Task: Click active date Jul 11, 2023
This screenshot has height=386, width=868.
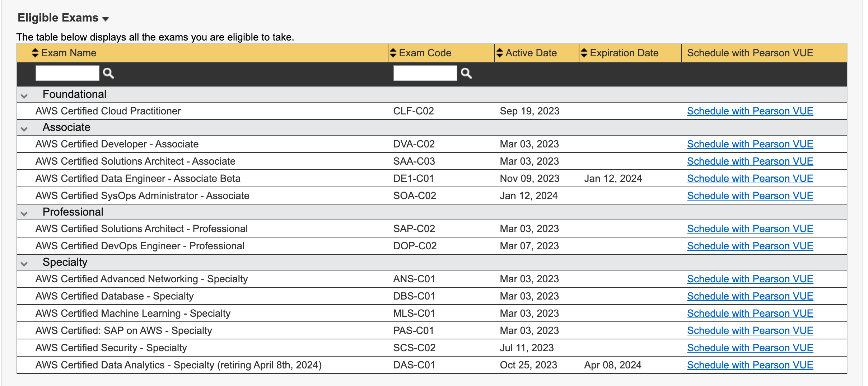Action: pos(527,348)
